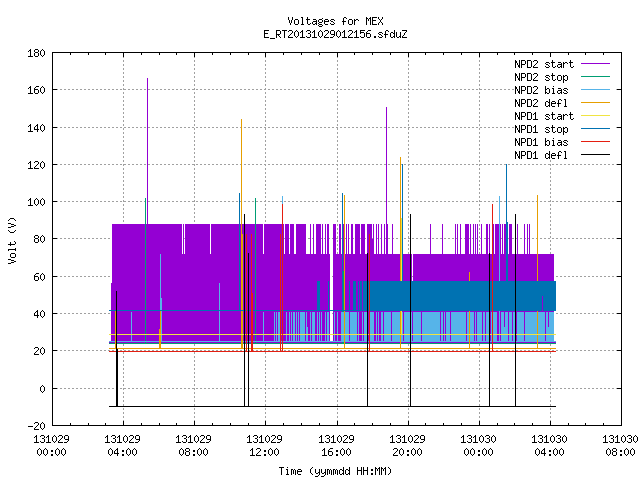Viewport: 640px width, 480px height.
Task: Click the 40 y-axis tick value
Action: tap(39, 314)
